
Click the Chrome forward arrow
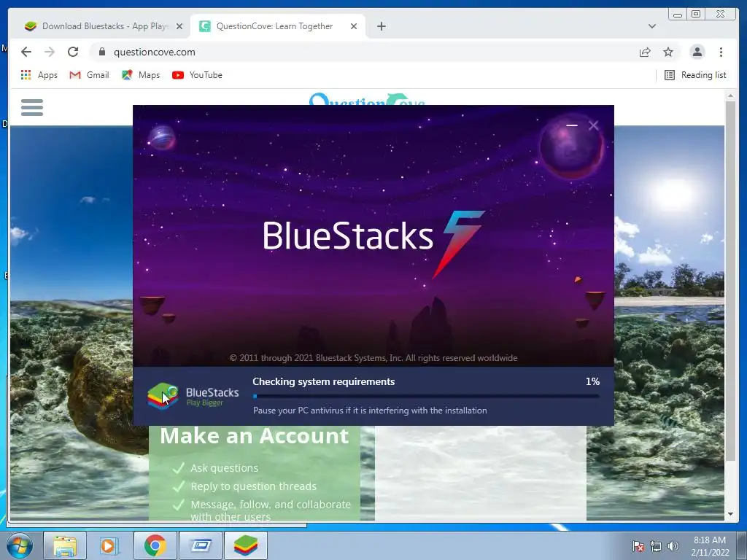pyautogui.click(x=50, y=52)
